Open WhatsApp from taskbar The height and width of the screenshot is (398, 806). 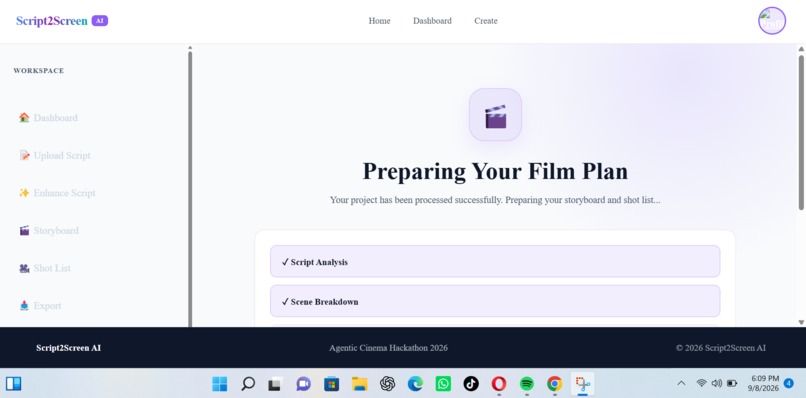443,384
